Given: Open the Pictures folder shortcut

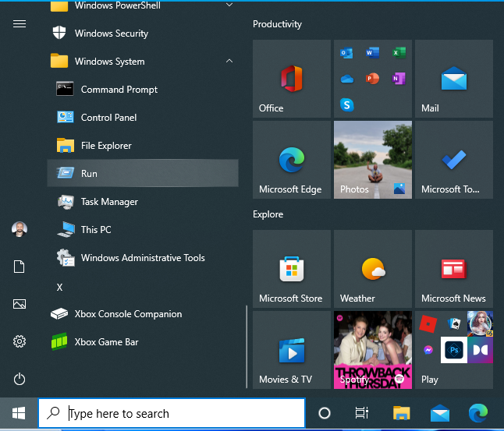Looking at the screenshot, I should pyautogui.click(x=20, y=304).
